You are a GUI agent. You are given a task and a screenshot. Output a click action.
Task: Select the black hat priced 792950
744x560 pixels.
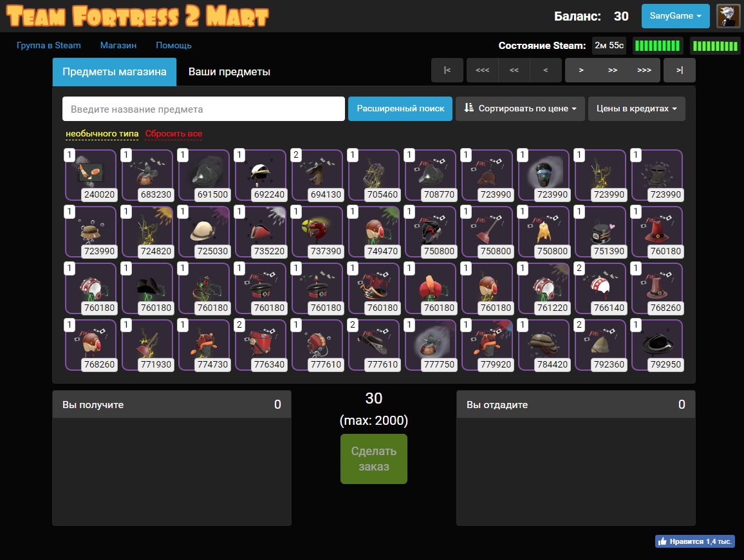[x=657, y=345]
